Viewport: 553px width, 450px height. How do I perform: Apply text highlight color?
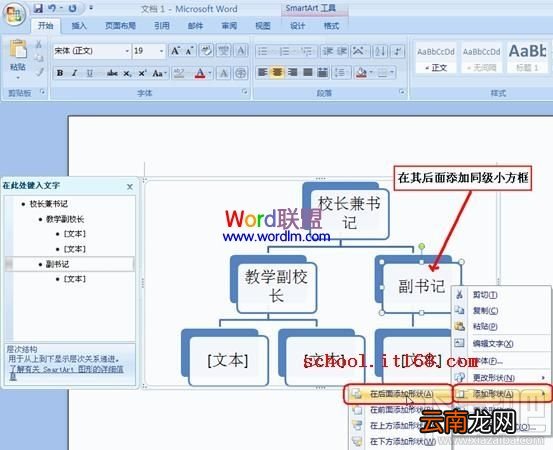(179, 73)
